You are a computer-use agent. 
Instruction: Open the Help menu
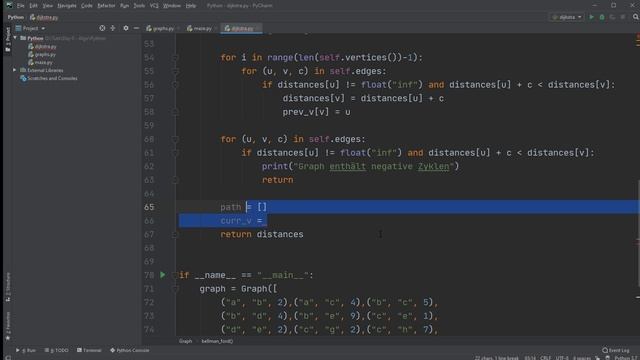191,6
